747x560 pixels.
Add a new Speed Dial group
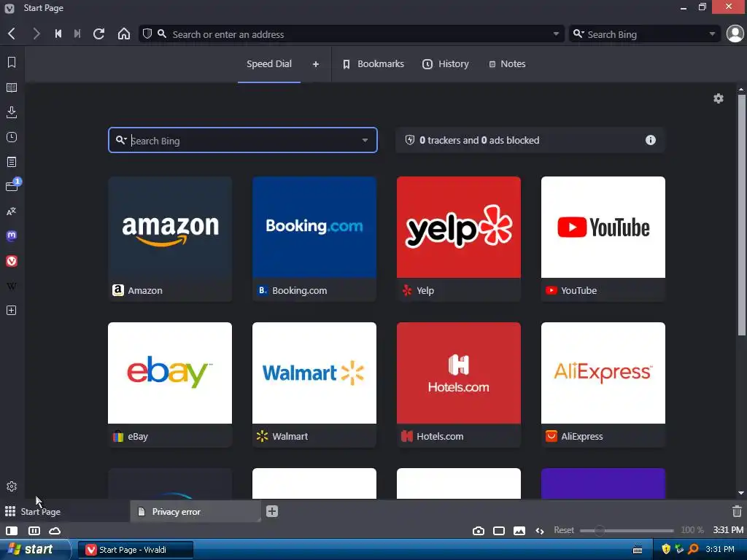[x=315, y=64]
